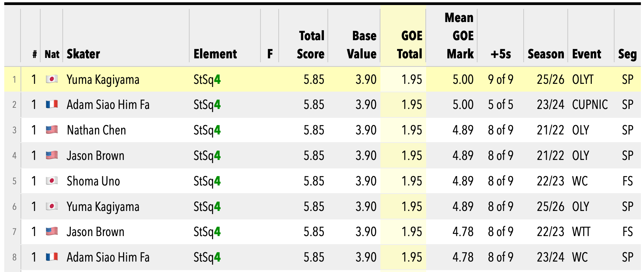644x272 pixels.
Task: Click the French flag in row 2
Action: coord(52,104)
